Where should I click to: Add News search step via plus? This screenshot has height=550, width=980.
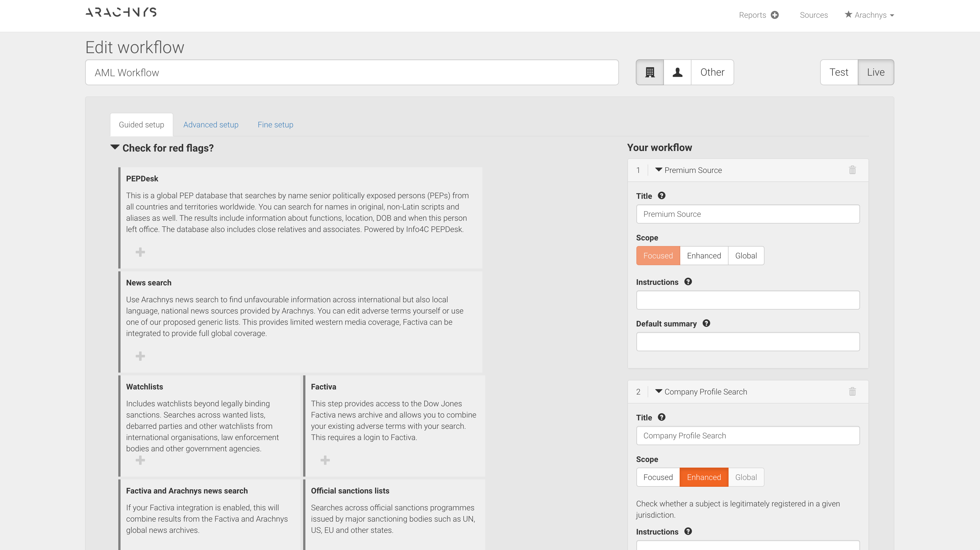[140, 356]
